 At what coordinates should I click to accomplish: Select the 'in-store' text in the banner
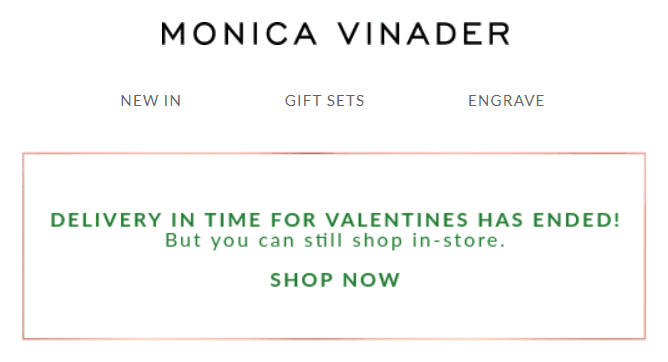(x=458, y=240)
